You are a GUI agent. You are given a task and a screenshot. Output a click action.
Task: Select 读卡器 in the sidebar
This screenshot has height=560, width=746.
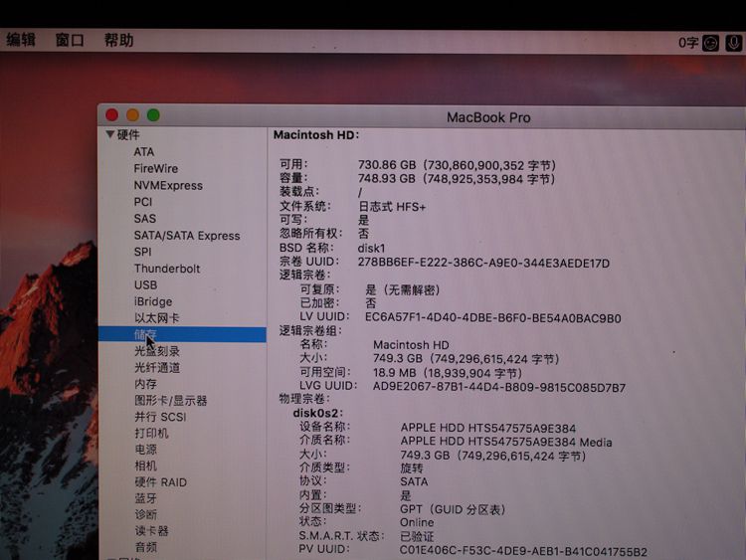(151, 530)
